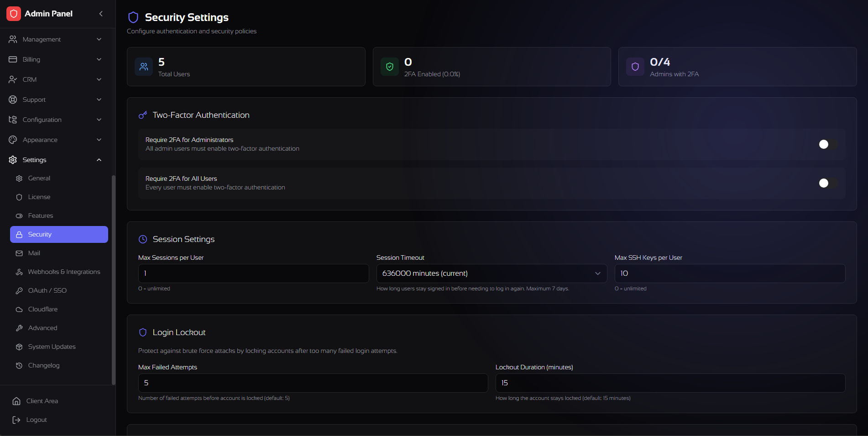Click the Max Sessions per User field

click(253, 273)
